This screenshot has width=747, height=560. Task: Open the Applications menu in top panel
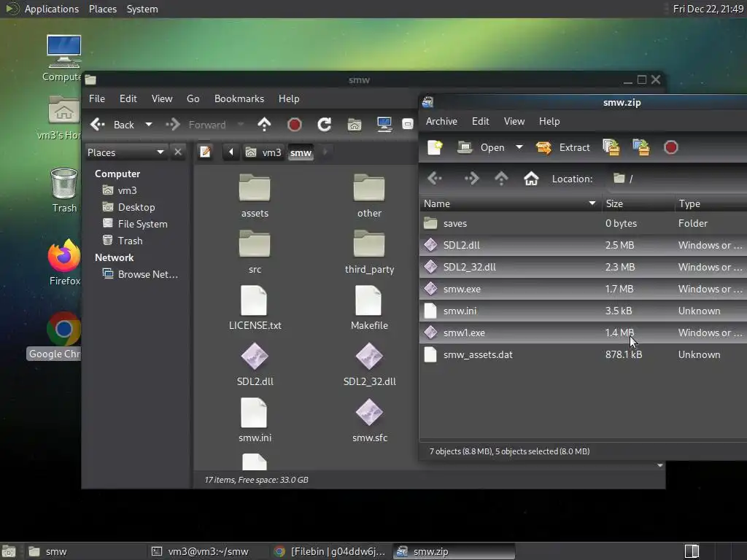pyautogui.click(x=52, y=9)
